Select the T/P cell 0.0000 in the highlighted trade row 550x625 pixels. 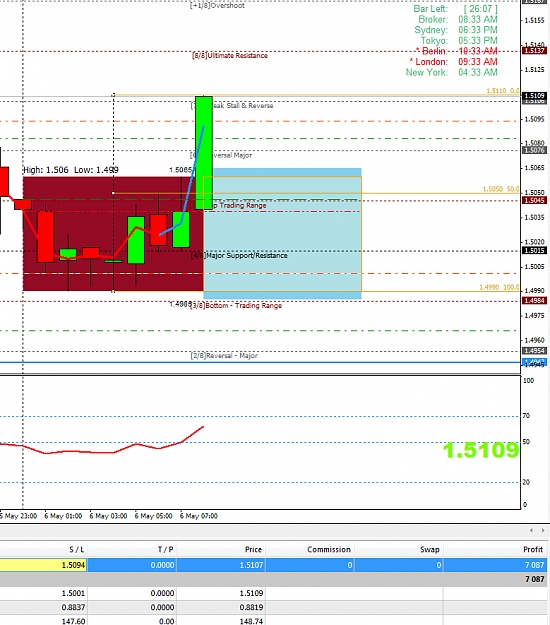[x=132, y=565]
